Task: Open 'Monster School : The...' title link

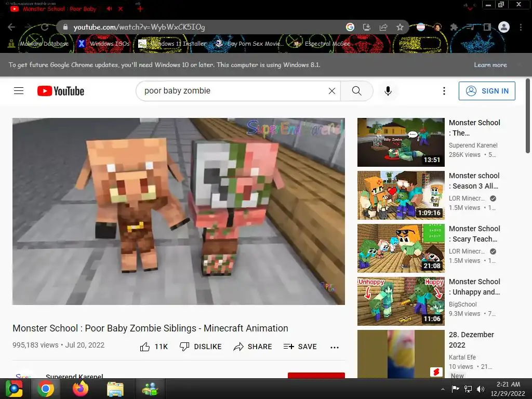Action: [x=474, y=128]
